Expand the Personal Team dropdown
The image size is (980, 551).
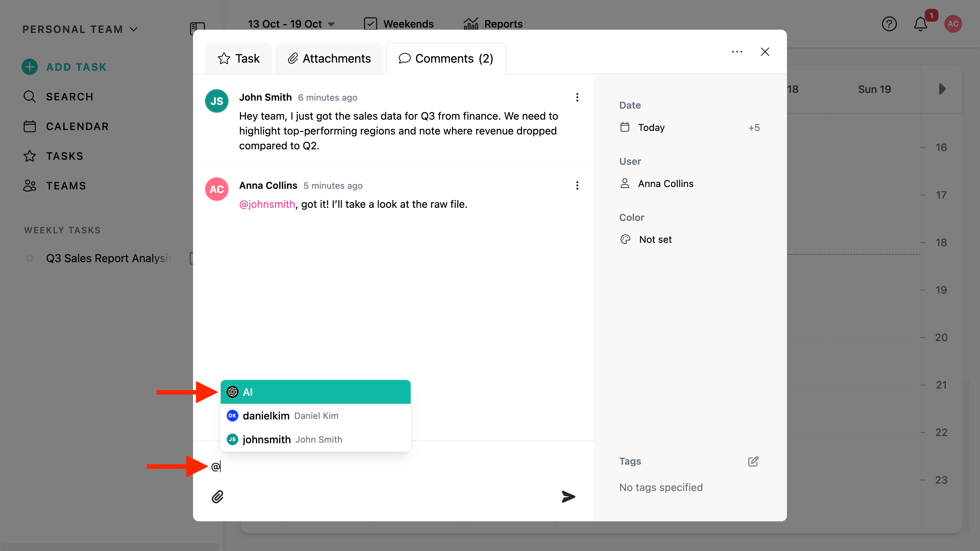pos(80,29)
